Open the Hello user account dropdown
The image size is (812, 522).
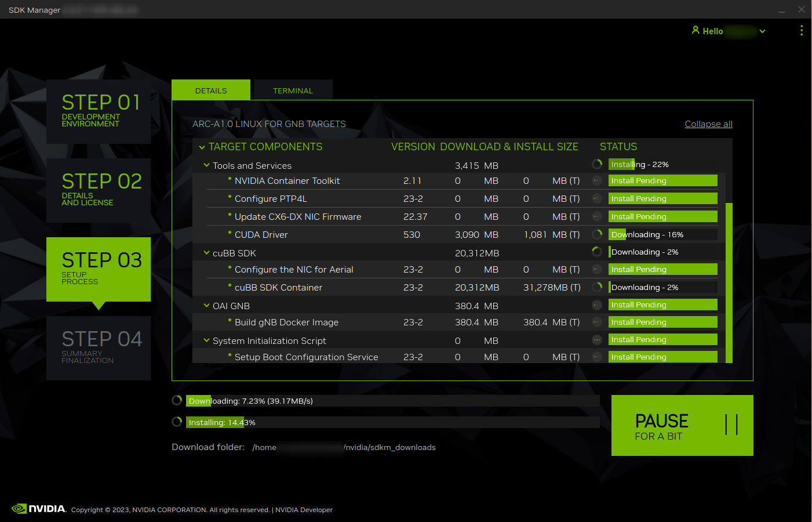[762, 31]
